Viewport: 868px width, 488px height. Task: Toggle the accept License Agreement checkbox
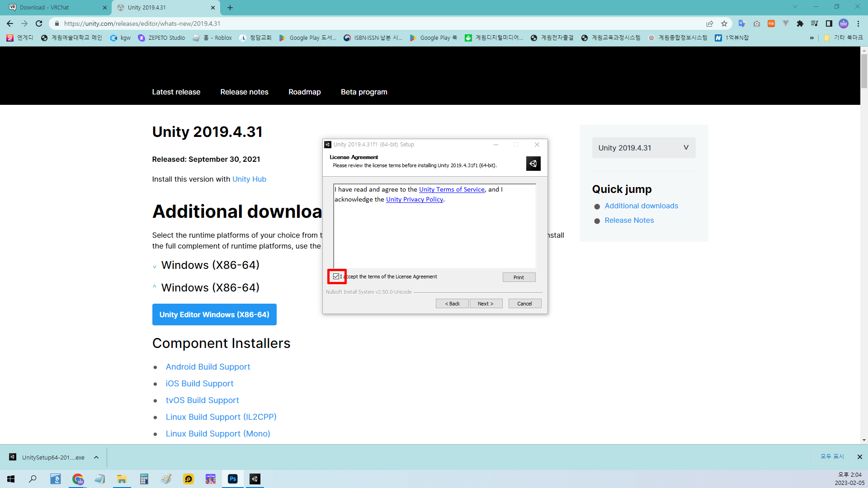[x=336, y=277]
